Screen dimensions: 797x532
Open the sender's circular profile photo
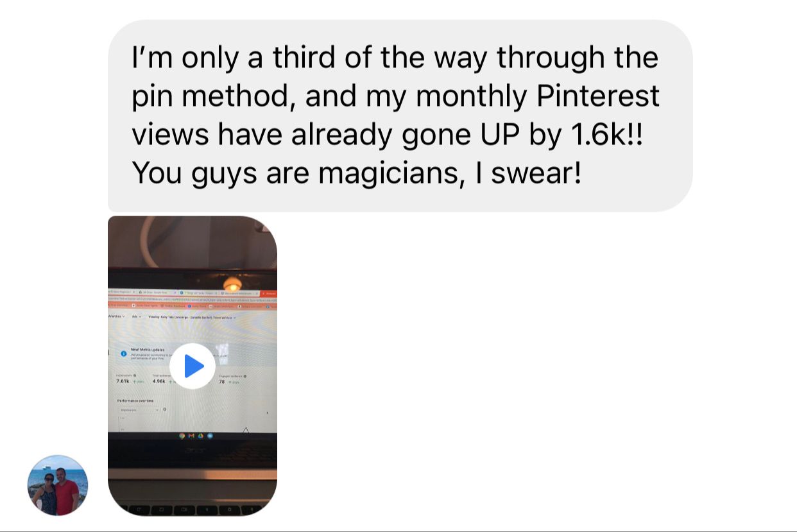point(58,485)
